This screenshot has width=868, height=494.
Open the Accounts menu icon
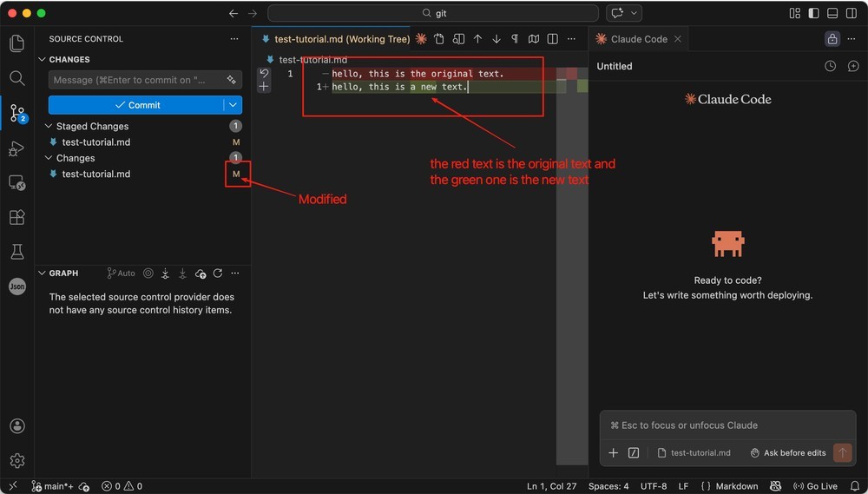pyautogui.click(x=17, y=426)
